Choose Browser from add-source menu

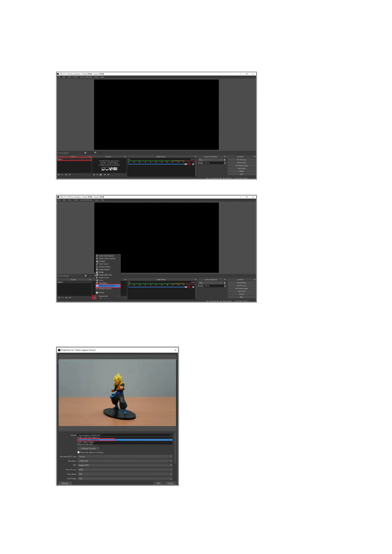[x=108, y=261]
